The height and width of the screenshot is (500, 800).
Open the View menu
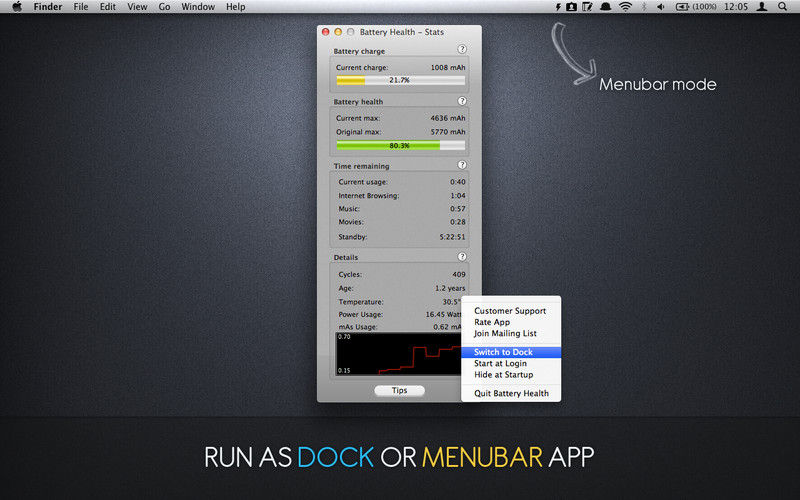pyautogui.click(x=137, y=7)
